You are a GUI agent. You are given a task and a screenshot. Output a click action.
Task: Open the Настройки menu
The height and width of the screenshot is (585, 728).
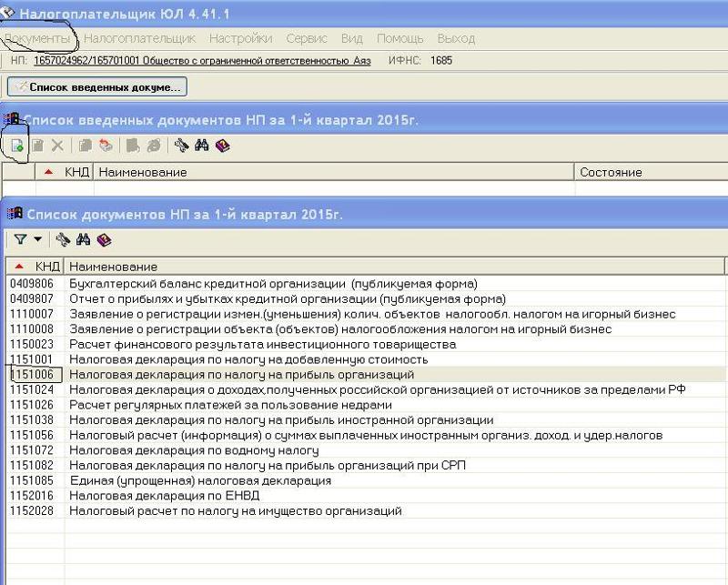(240, 38)
